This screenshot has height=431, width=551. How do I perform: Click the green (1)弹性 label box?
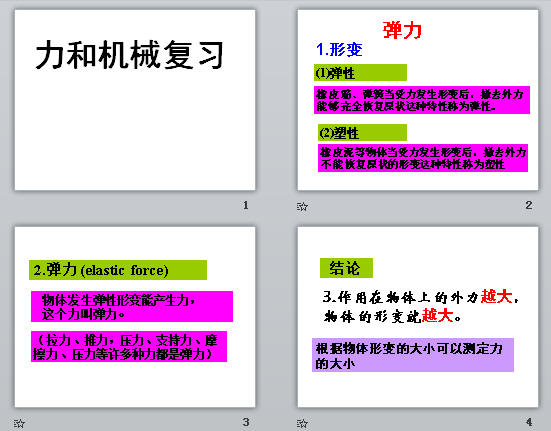[361, 73]
